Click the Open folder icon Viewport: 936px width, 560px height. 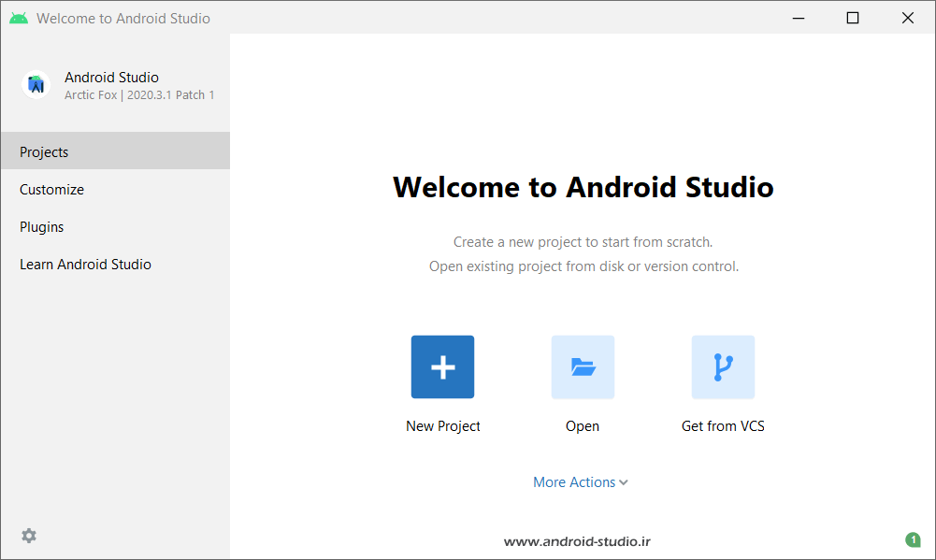[583, 366]
